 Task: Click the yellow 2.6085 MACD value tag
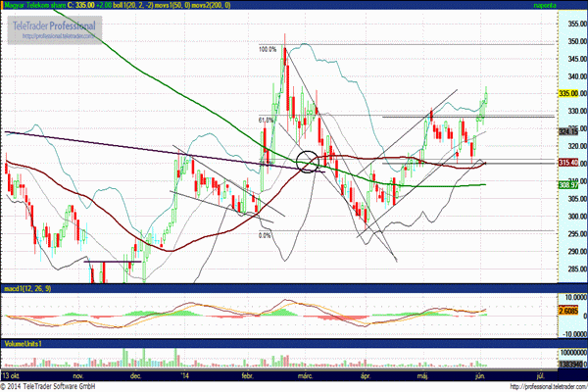(568, 311)
